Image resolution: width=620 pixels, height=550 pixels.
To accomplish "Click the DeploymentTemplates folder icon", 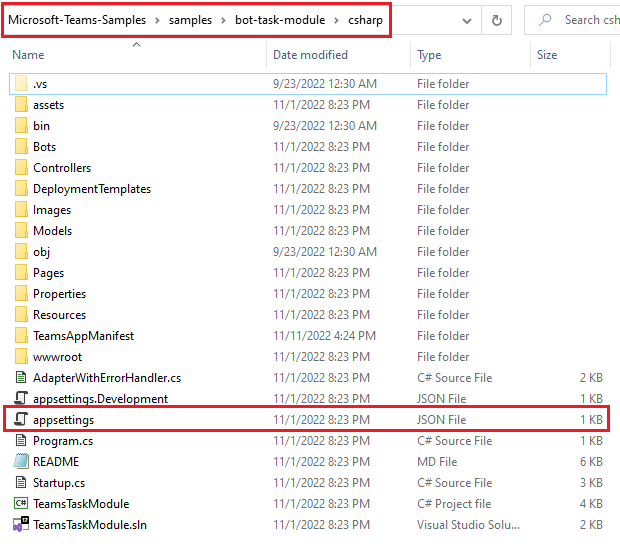I will tap(21, 189).
